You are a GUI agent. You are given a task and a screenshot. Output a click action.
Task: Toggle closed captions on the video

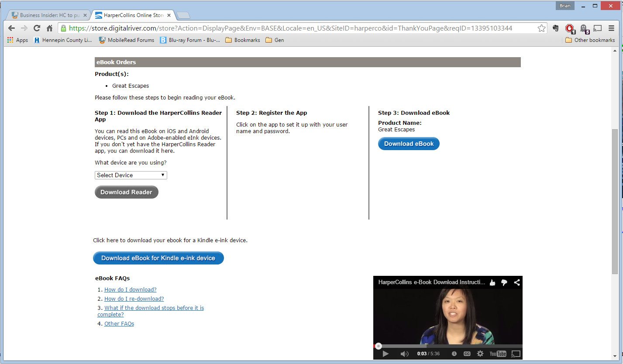pyautogui.click(x=467, y=354)
